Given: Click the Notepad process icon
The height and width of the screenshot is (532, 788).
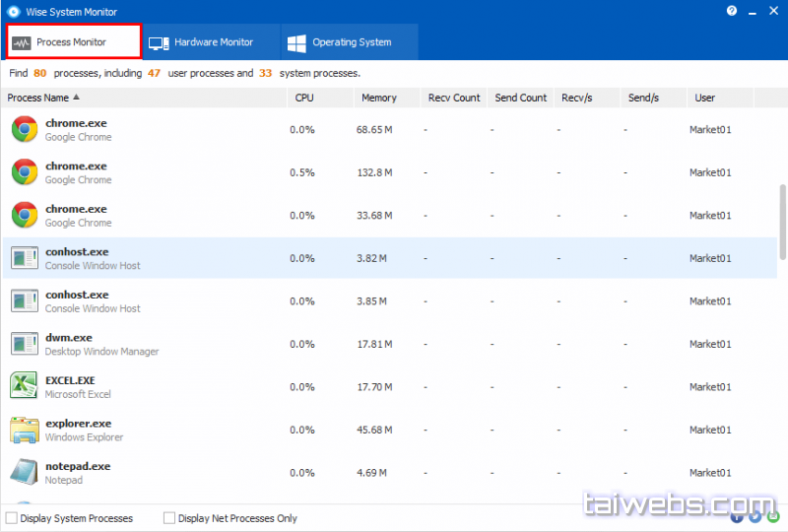Looking at the screenshot, I should (25, 472).
